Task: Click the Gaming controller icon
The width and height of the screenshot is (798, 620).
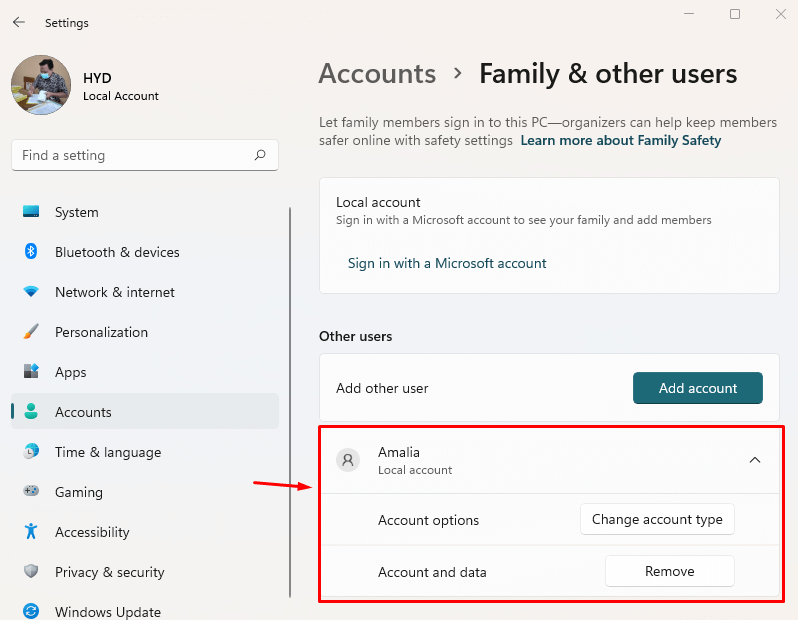Action: 31,492
